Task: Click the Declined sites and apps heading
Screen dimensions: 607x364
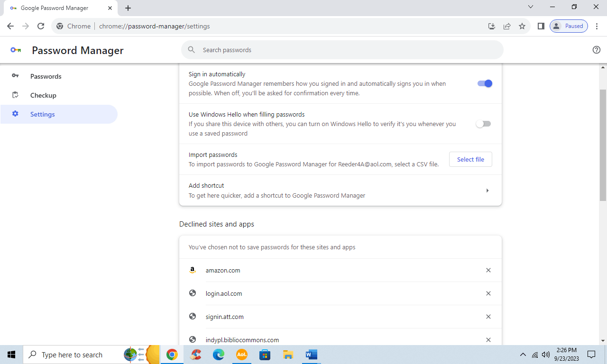Action: coord(217,224)
